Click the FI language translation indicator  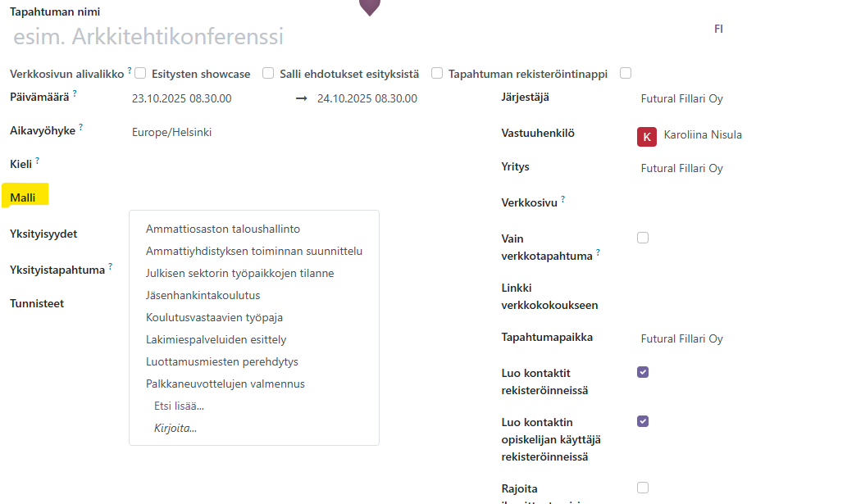(718, 29)
